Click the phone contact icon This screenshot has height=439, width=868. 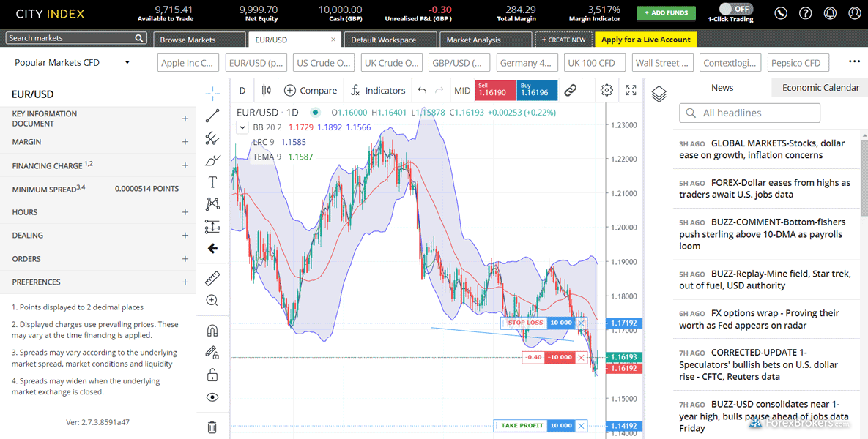(781, 12)
